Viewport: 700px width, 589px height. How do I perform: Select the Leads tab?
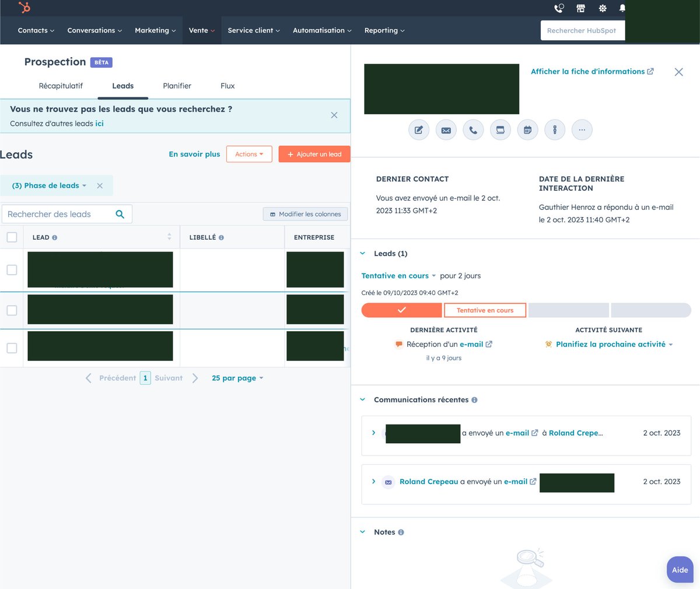(123, 86)
